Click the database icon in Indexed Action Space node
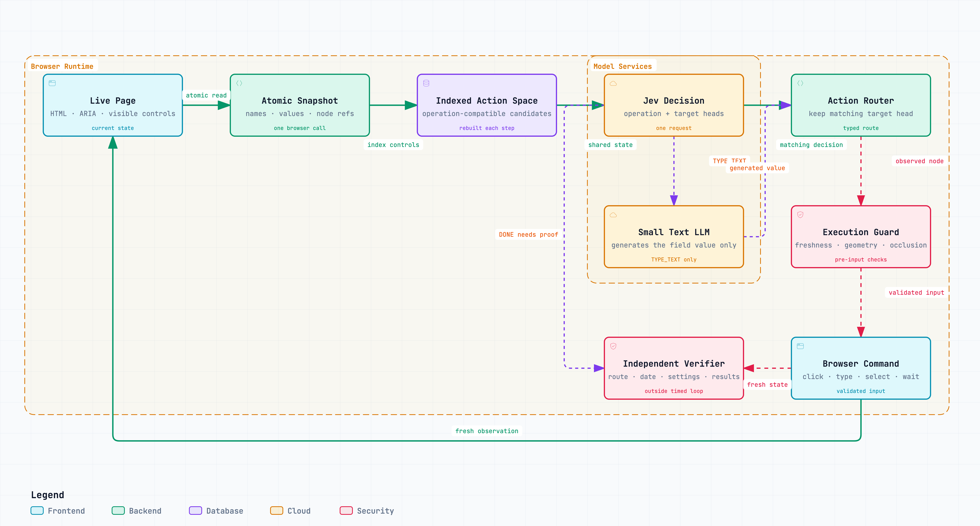Screen dimensions: 980x526 click(x=426, y=83)
